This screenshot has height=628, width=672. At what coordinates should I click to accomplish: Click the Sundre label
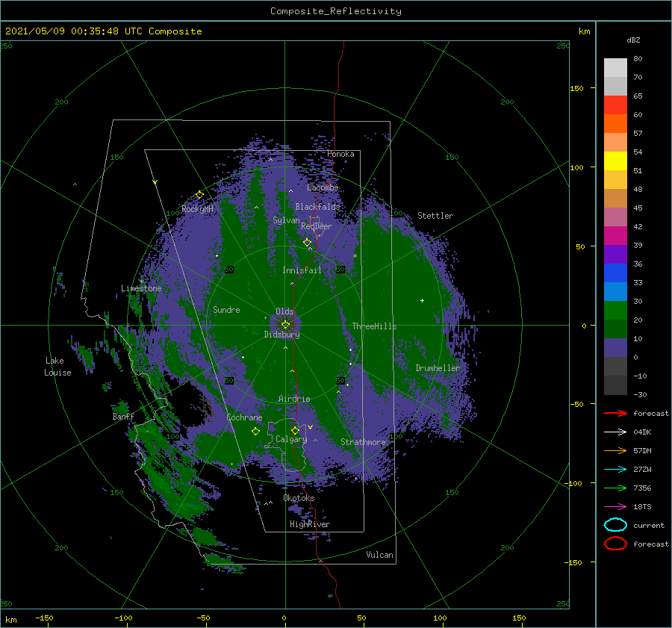(226, 309)
